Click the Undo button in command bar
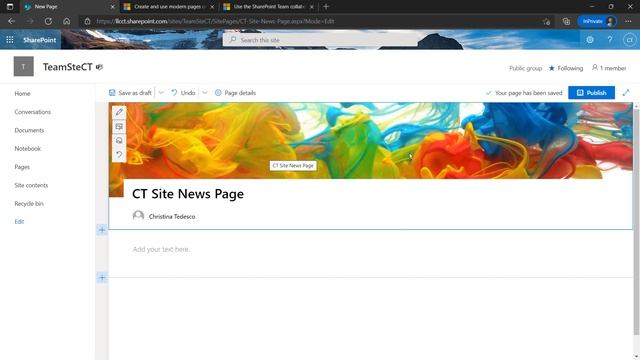 click(x=183, y=93)
